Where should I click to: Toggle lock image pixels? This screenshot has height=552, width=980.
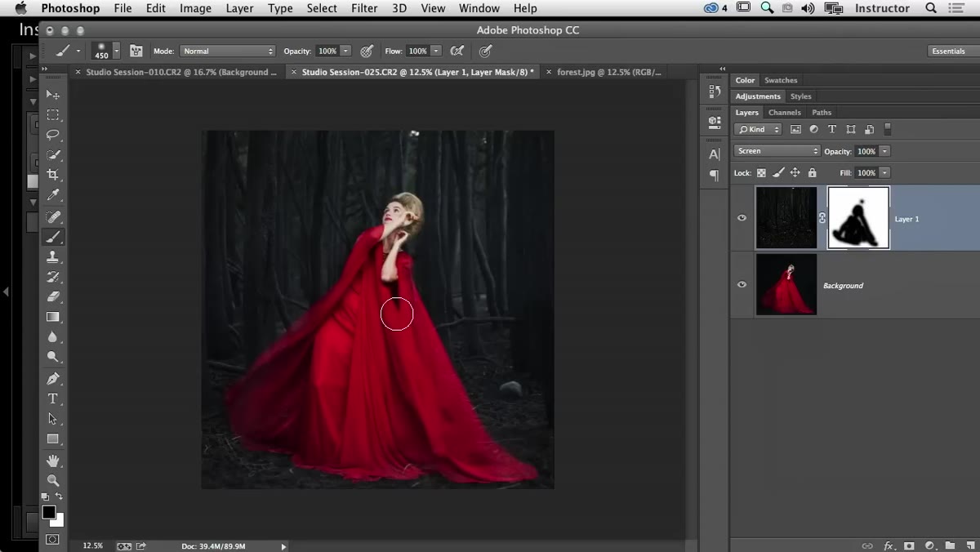(x=778, y=173)
